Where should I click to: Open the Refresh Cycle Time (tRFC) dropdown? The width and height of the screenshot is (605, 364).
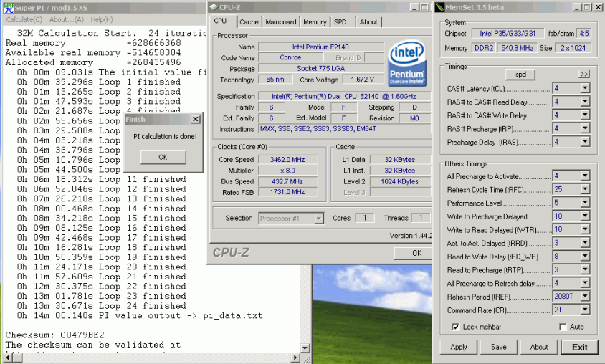(x=585, y=189)
